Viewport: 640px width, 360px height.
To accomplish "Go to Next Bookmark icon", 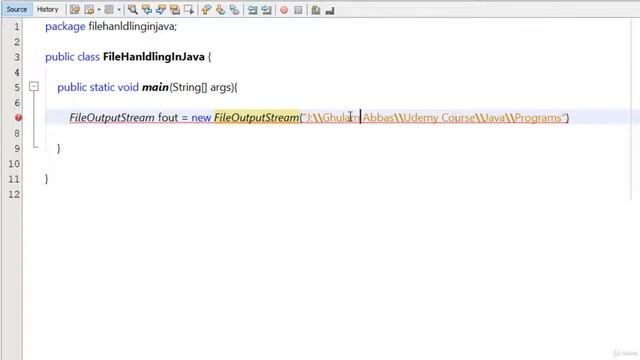I will click(220, 10).
